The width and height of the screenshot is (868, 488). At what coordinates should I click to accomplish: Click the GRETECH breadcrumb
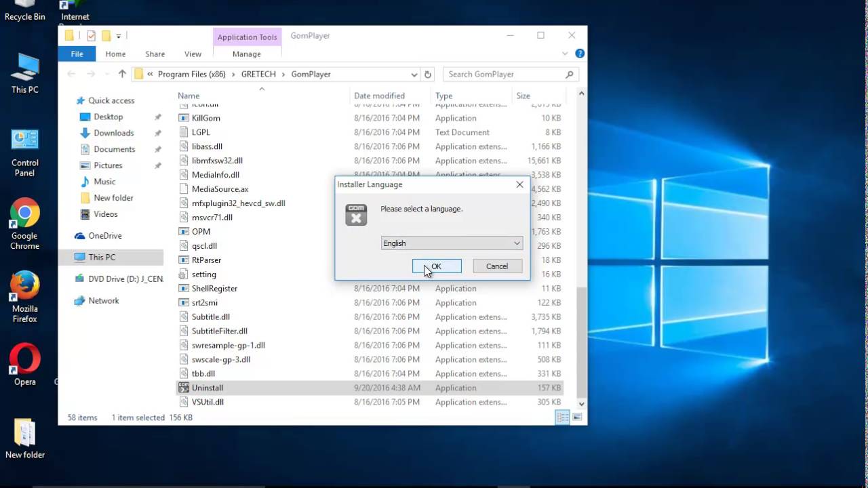coord(258,75)
